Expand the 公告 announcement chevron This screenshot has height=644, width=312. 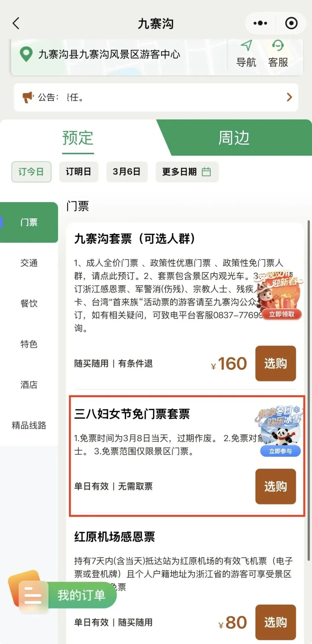(x=289, y=97)
